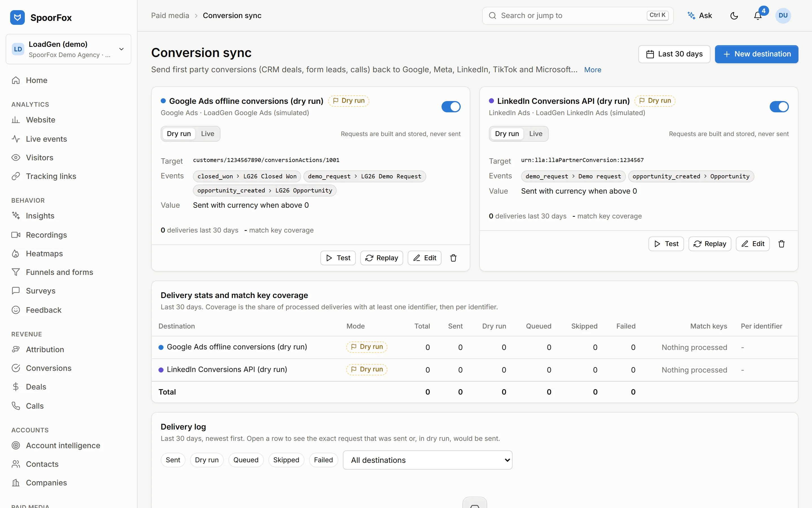Viewport: 812px width, 508px height.
Task: Click the Paid media breadcrumb
Action: pos(170,16)
